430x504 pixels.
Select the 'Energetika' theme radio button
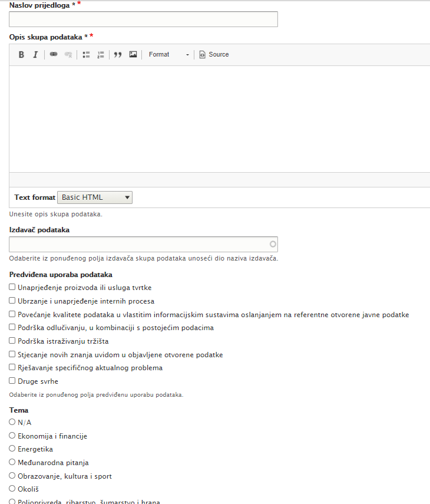(x=12, y=449)
